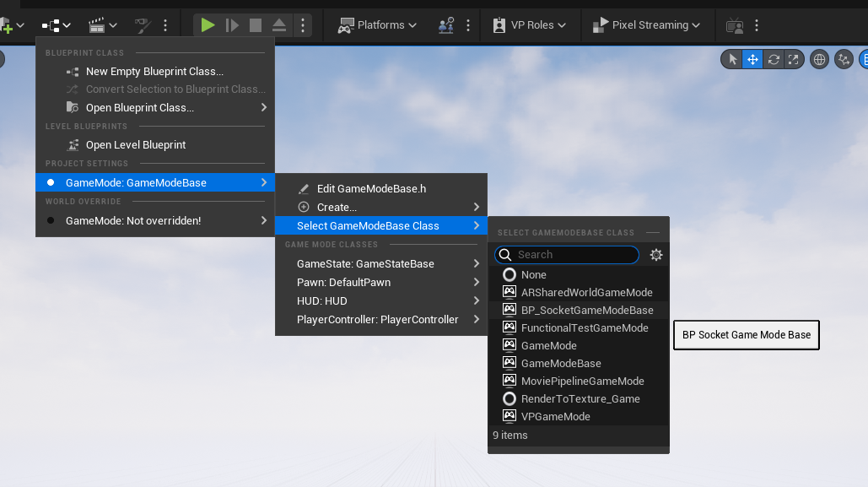This screenshot has height=487, width=868.
Task: Click the game mode class search field
Action: 574,255
